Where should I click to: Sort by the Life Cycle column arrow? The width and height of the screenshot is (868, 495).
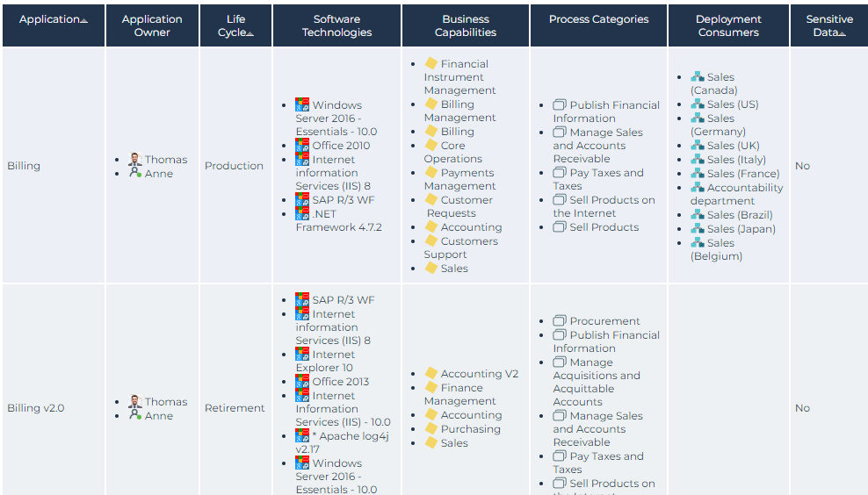click(250, 34)
